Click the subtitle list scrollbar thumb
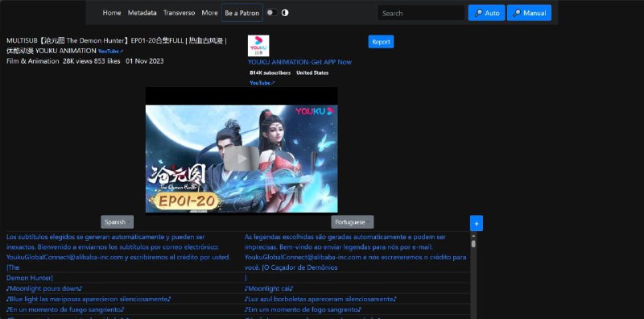The height and width of the screenshot is (319, 644). coord(473,244)
